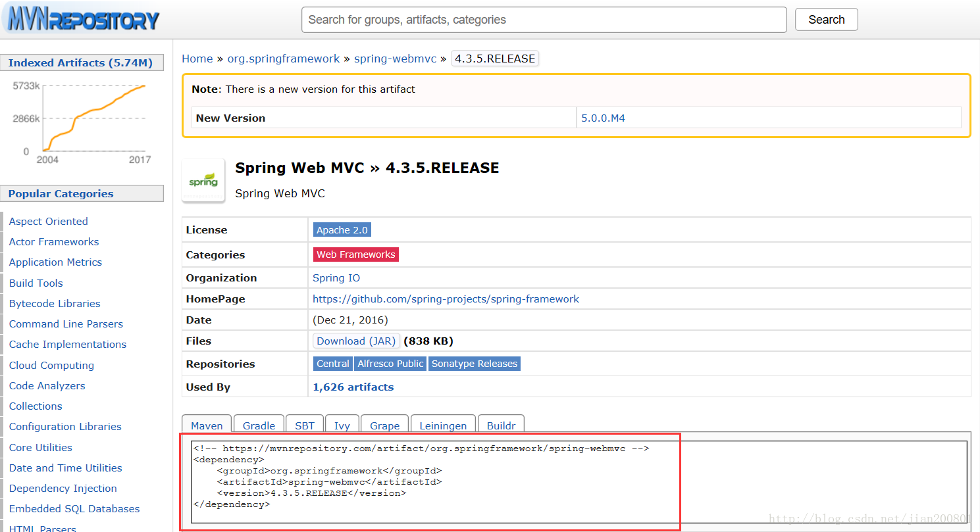Open Core Utilities category
Viewport: 980px width, 532px height.
pyautogui.click(x=40, y=448)
